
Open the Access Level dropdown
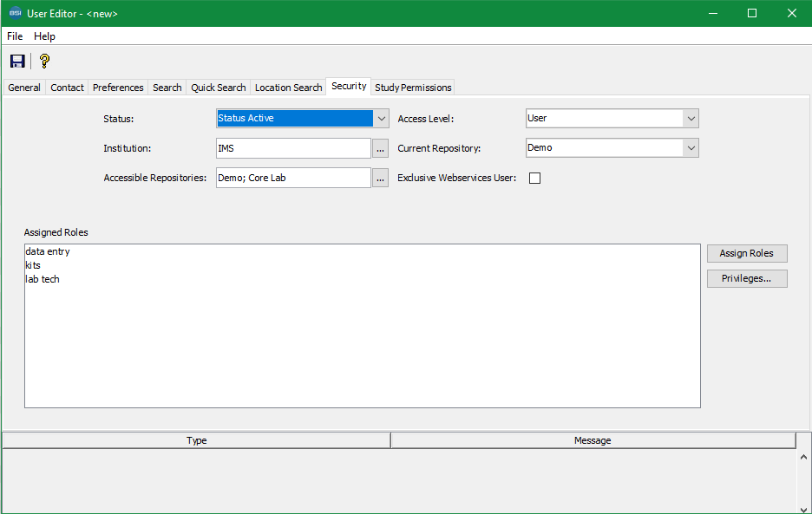coord(691,119)
